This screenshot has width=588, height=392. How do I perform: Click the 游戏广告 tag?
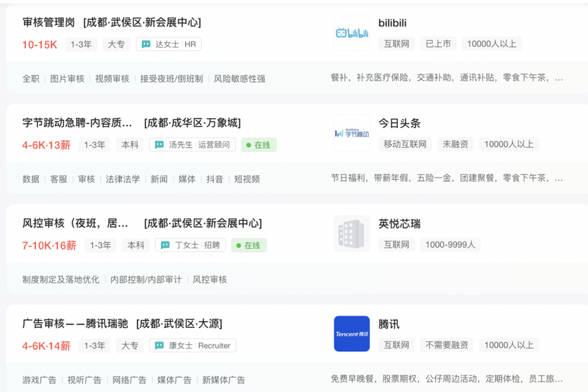click(x=40, y=380)
